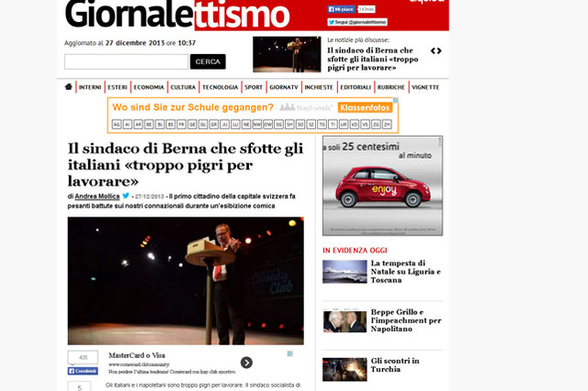Cycle most-discussed news with arrow control
588x391 pixels.
435,50
